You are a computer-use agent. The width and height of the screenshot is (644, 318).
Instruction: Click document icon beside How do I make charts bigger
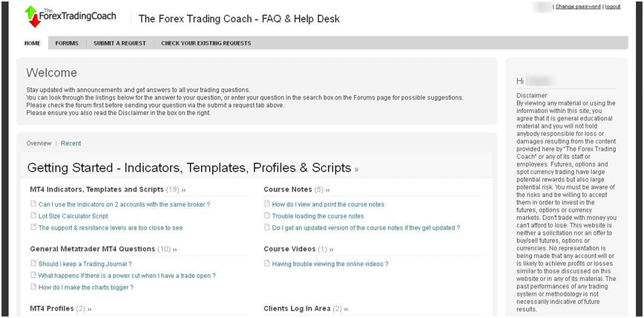point(33,287)
